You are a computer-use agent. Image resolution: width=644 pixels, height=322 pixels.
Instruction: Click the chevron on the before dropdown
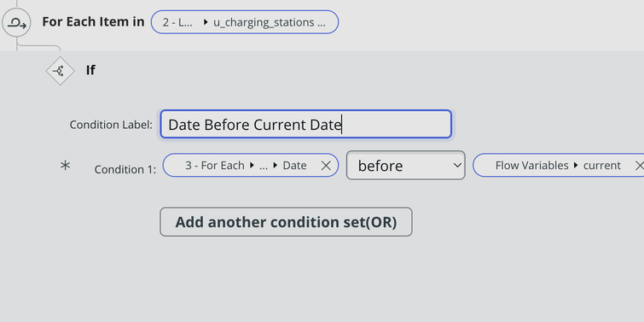(457, 166)
